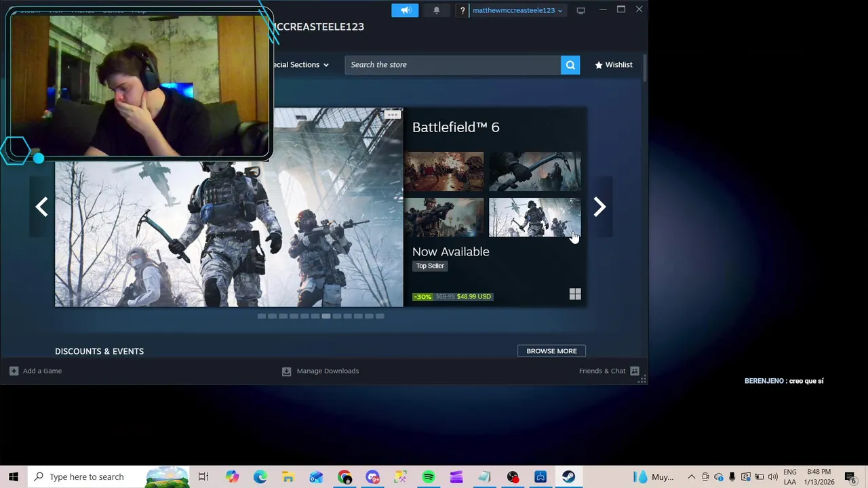Click the Top Seller tag
This screenshot has height=488, width=868.
430,266
